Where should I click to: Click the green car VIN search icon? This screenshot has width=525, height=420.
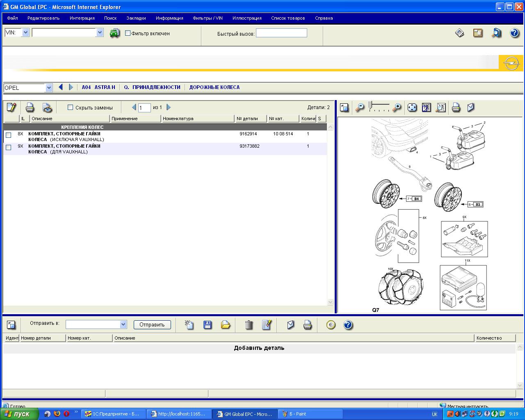[x=114, y=33]
